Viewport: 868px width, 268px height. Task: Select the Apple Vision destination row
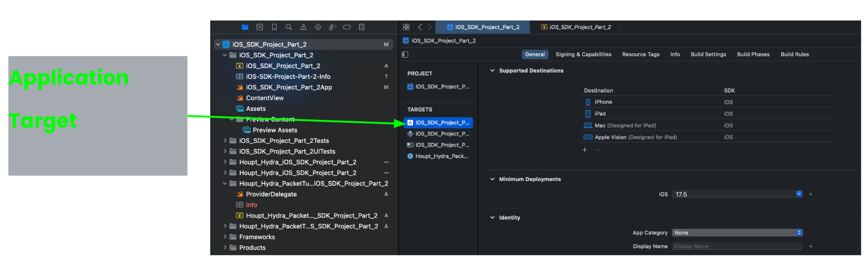[707, 137]
